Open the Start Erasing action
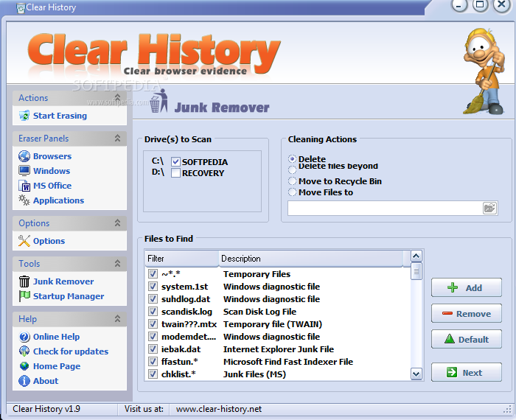 (60, 116)
